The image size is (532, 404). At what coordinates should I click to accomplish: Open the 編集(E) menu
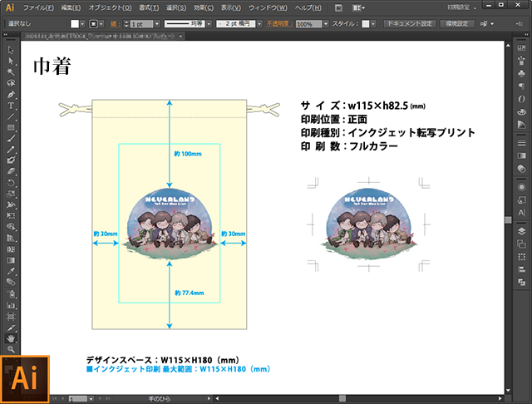tap(71, 7)
